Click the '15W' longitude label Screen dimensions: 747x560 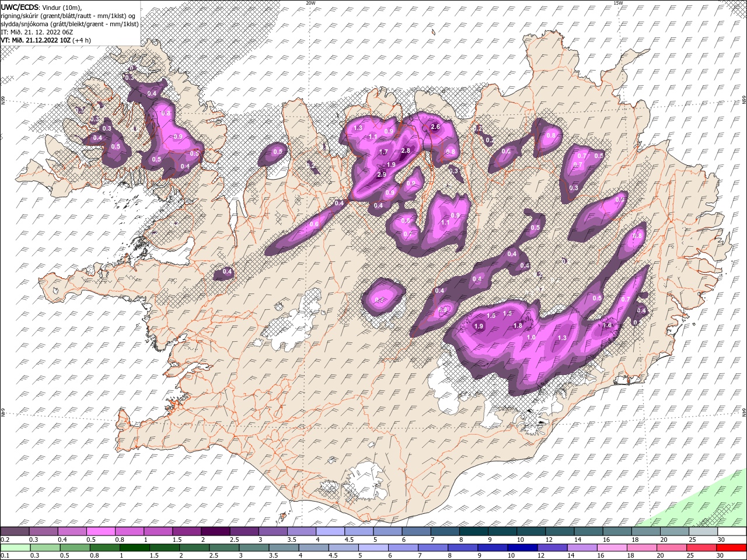pyautogui.click(x=618, y=3)
